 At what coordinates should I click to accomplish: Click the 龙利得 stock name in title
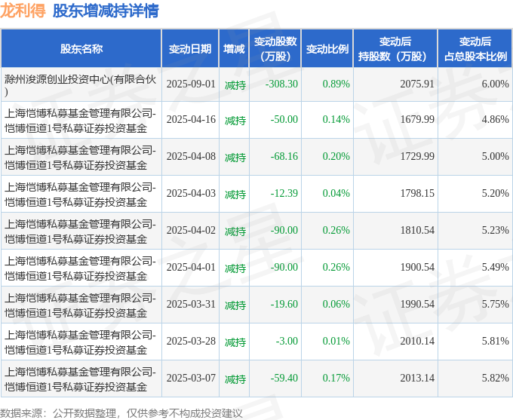pyautogui.click(x=23, y=11)
